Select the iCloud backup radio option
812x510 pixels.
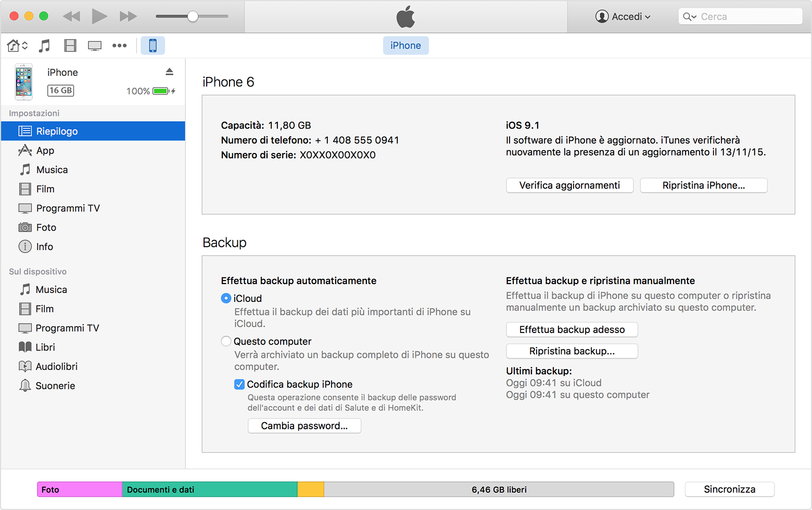pyautogui.click(x=226, y=298)
